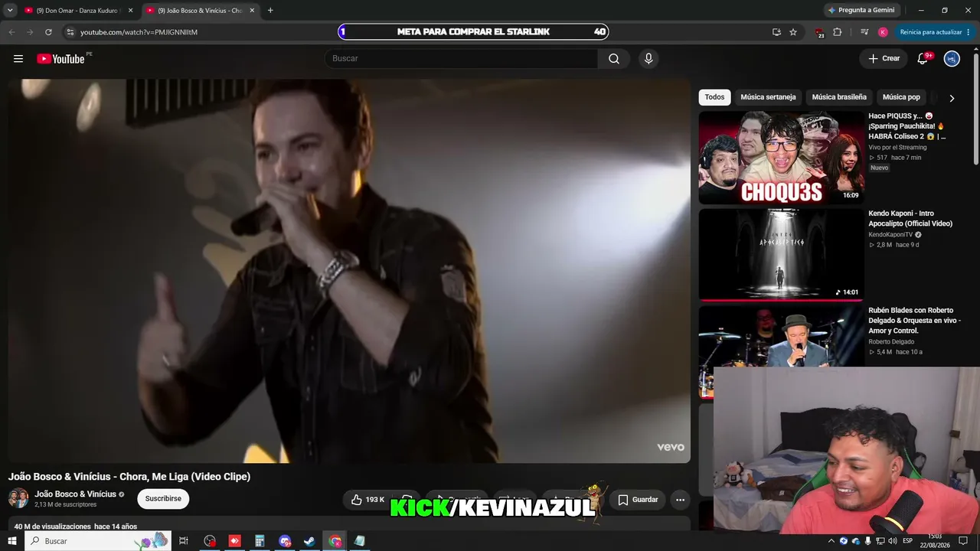Click the Chrome address bar URL
The width and height of the screenshot is (980, 551).
tap(139, 32)
